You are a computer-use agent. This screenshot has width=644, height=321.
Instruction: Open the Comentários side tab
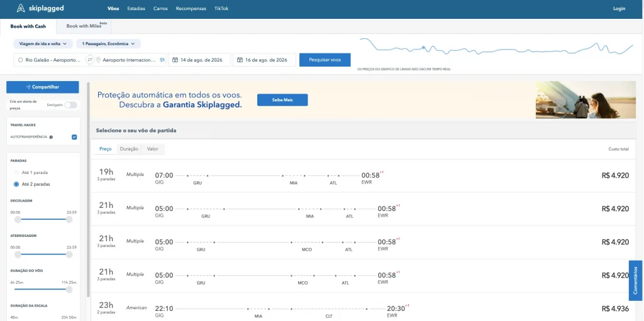point(636,280)
